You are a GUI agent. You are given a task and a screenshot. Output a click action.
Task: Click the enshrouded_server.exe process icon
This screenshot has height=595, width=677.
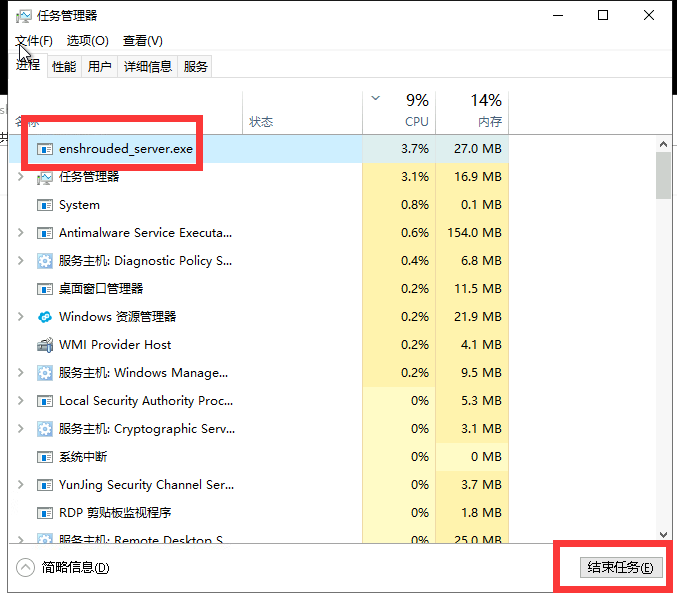pyautogui.click(x=45, y=149)
